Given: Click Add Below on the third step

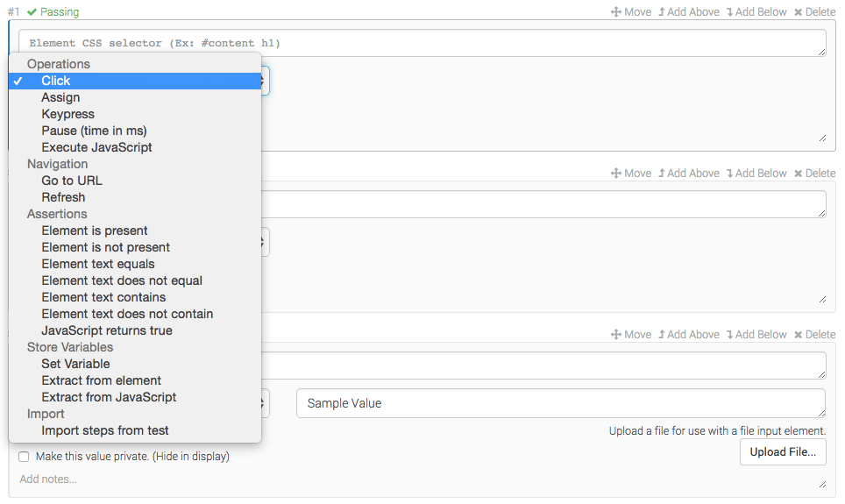Looking at the screenshot, I should (x=729, y=335).
